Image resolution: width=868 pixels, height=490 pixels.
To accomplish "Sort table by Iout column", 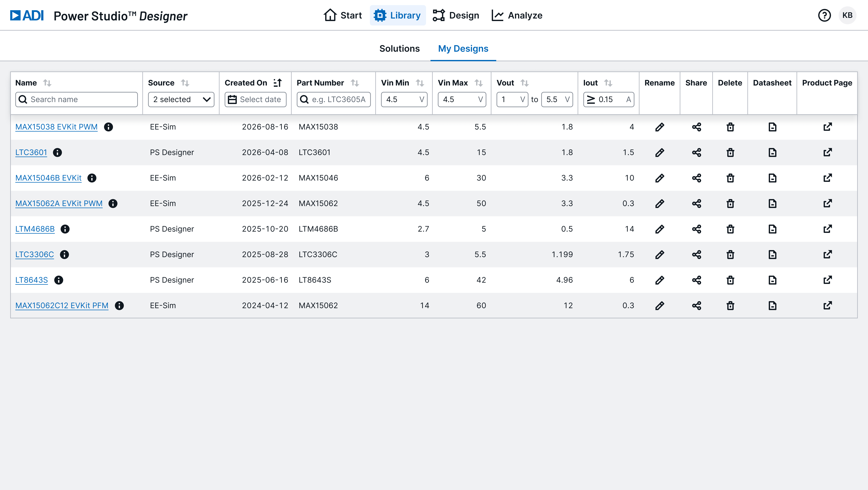I will (608, 83).
